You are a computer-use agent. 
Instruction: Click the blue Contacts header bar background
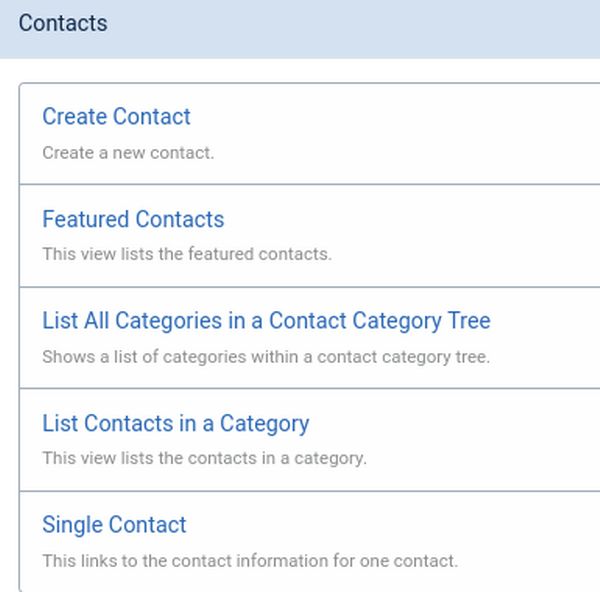click(x=350, y=28)
